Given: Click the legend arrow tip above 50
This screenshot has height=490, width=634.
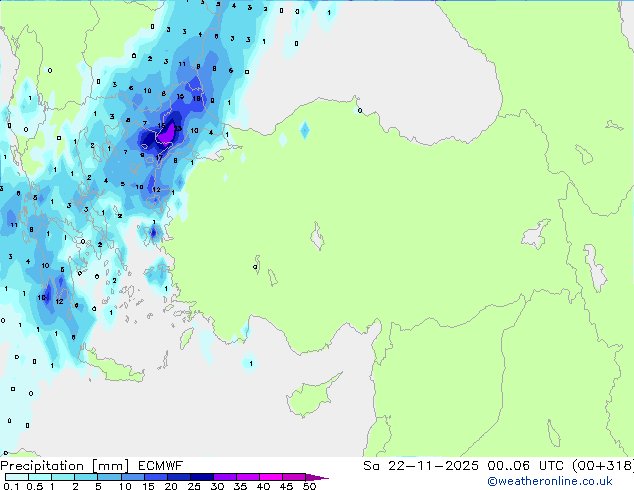Looking at the screenshot, I should tap(317, 477).
